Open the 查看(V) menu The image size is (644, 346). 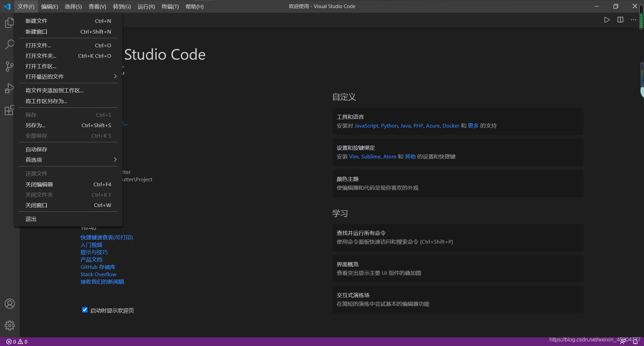coord(97,6)
